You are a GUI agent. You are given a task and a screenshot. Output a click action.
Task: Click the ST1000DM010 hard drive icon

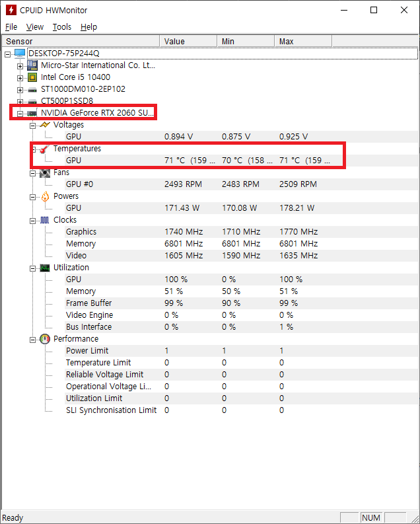pos(32,90)
